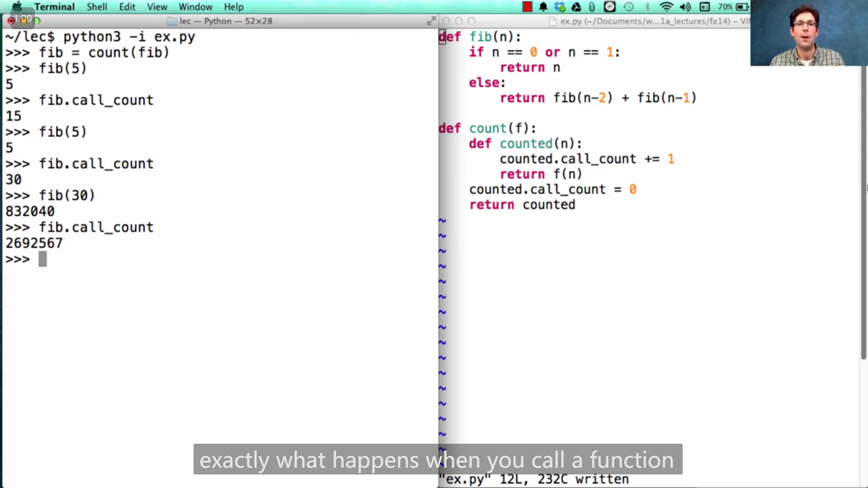This screenshot has width=868, height=488.
Task: Click the volume speaker icon
Action: (685, 7)
